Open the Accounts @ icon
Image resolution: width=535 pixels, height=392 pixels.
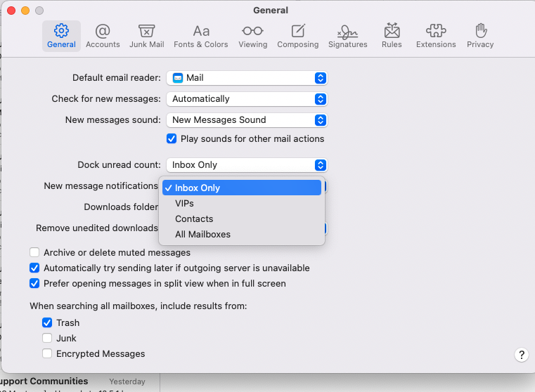click(x=103, y=31)
